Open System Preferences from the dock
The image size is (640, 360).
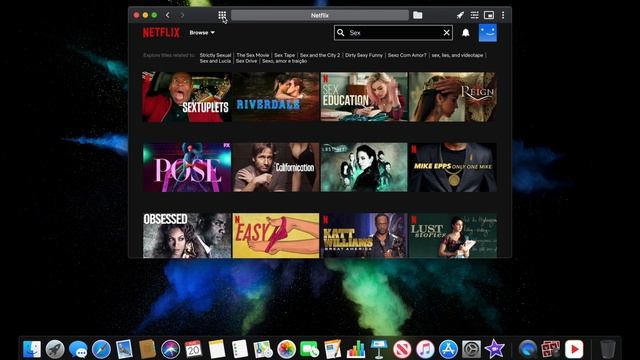[471, 349]
